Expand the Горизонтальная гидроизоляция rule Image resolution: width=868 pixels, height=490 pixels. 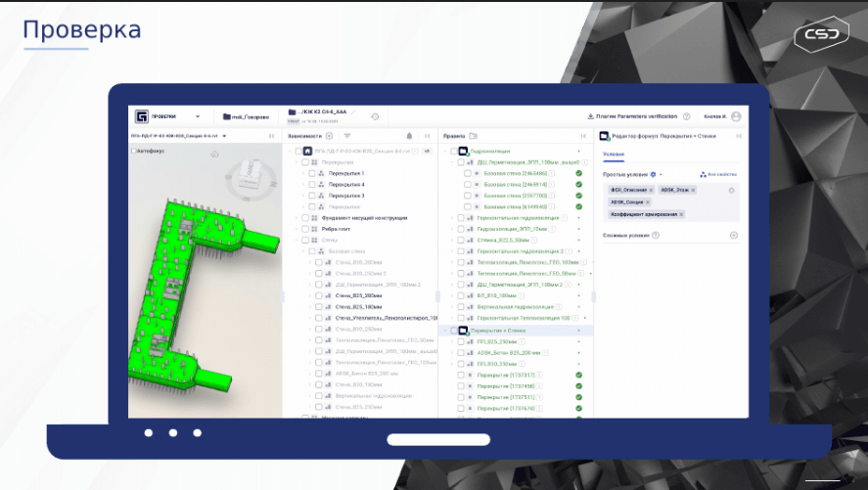(x=452, y=217)
